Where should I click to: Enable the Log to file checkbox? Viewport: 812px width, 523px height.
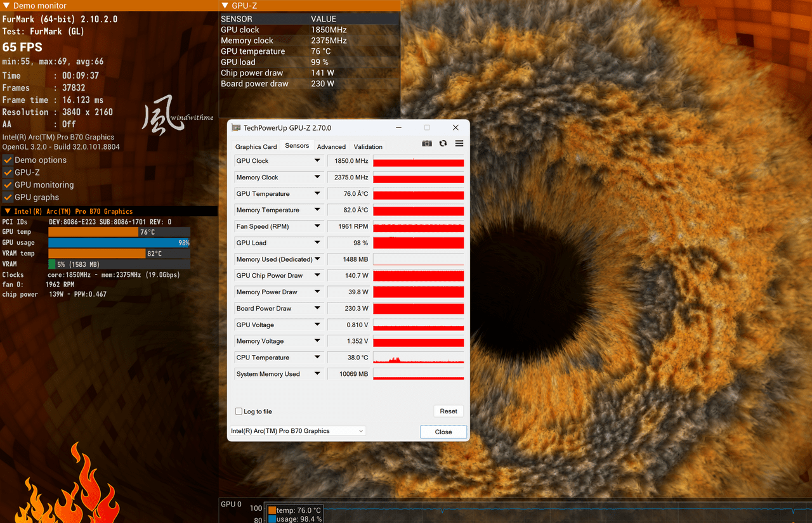click(239, 411)
